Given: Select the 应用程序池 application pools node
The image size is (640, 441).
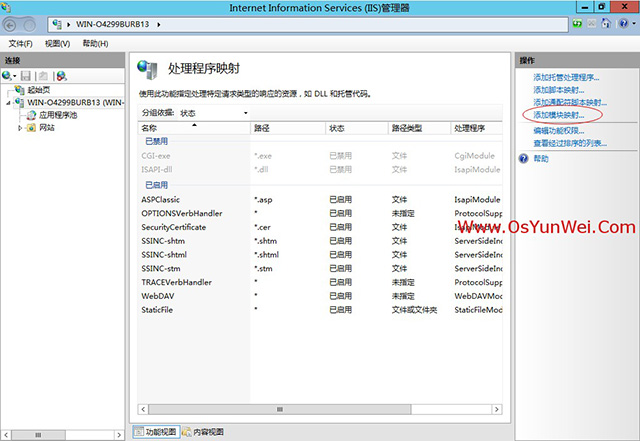Looking at the screenshot, I should point(56,115).
